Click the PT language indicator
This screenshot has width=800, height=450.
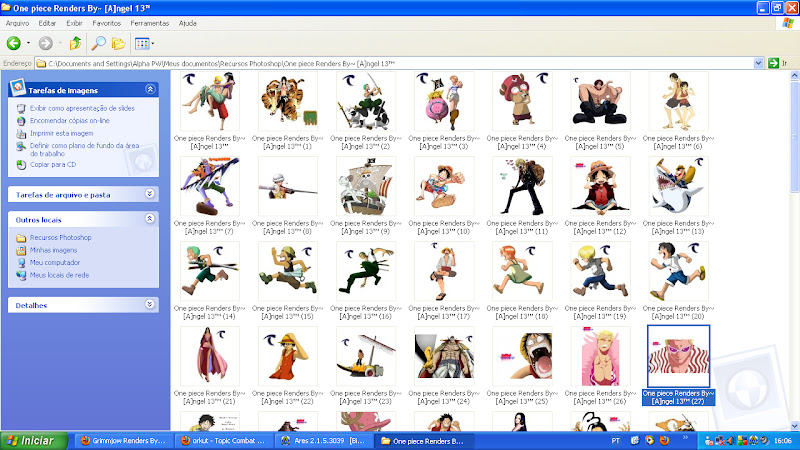click(x=615, y=441)
